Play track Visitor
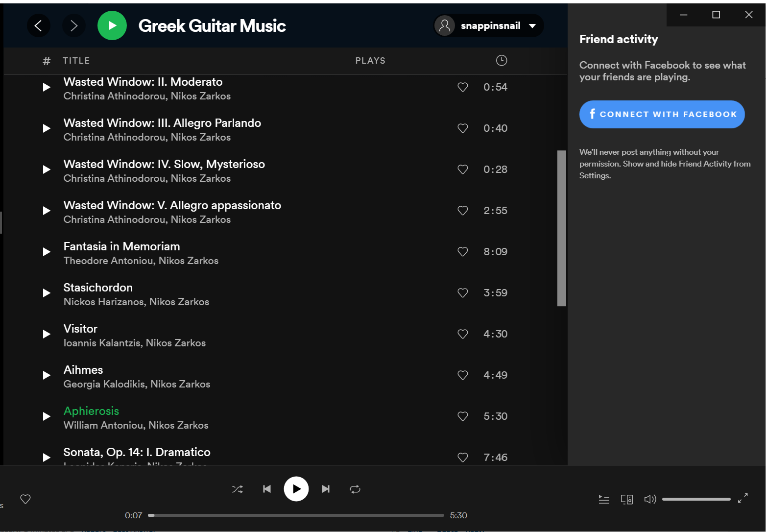Image resolution: width=766 pixels, height=532 pixels. [47, 334]
